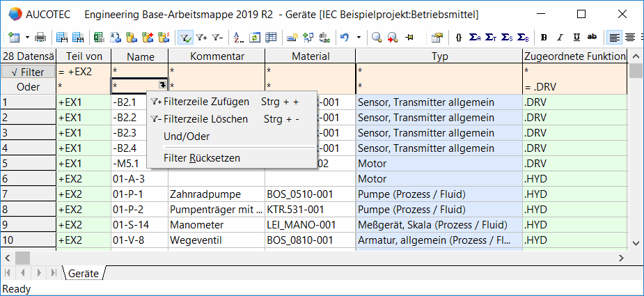Click the 'Typ' column header
Image resolution: width=644 pixels, height=296 pixels.
click(439, 56)
